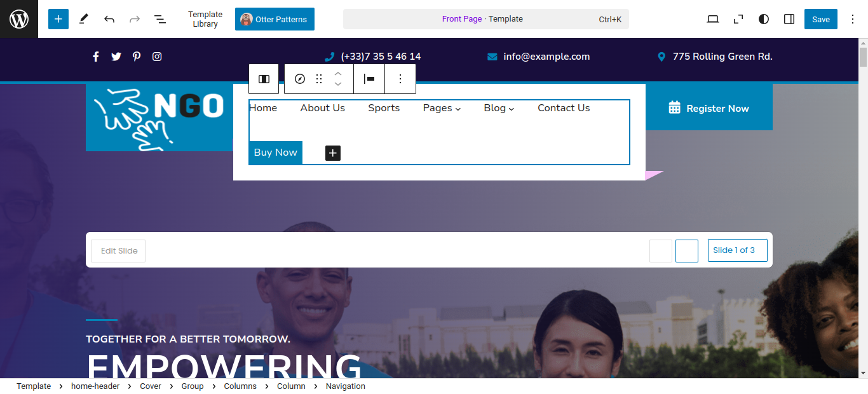Click the Edit Slide button
The height and width of the screenshot is (394, 868).
pyautogui.click(x=118, y=251)
